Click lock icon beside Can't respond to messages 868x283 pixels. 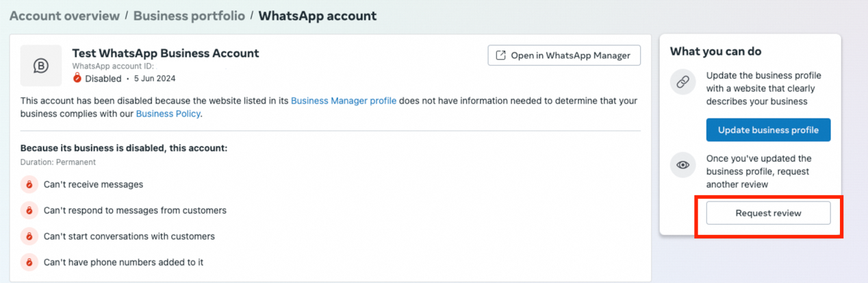pos(29,210)
